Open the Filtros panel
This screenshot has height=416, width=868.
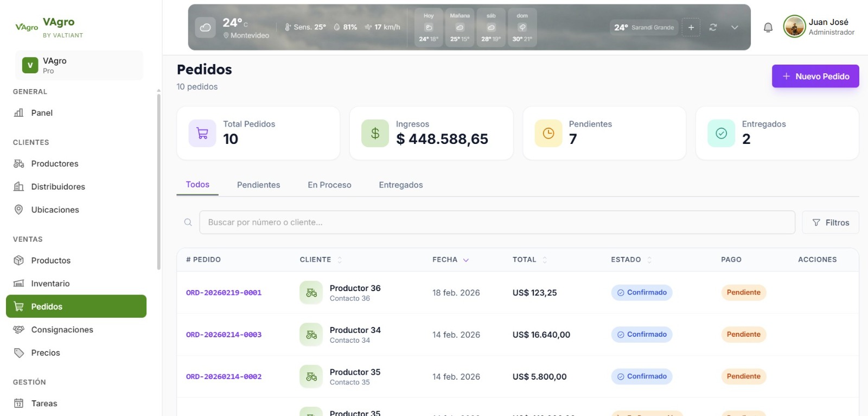830,223
